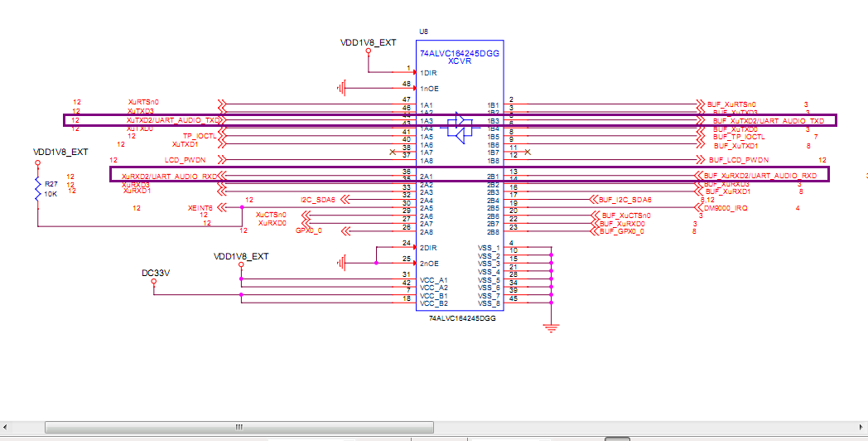Select the DC33V net label
Screen dimensions: 868x441
tap(156, 273)
